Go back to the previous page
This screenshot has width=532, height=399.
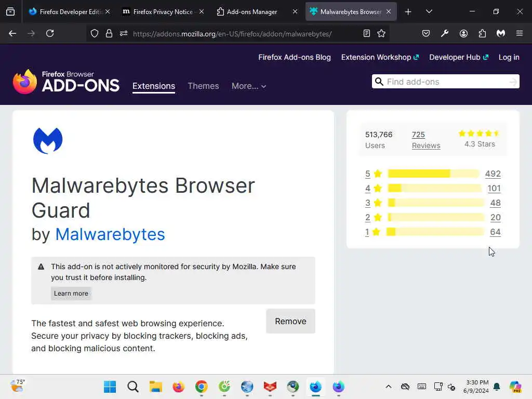(12, 33)
